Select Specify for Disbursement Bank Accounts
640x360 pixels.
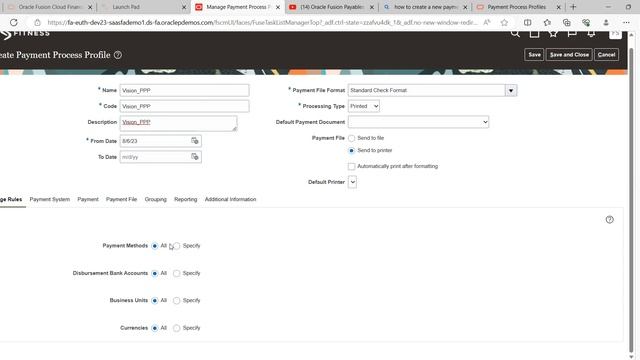(x=176, y=273)
